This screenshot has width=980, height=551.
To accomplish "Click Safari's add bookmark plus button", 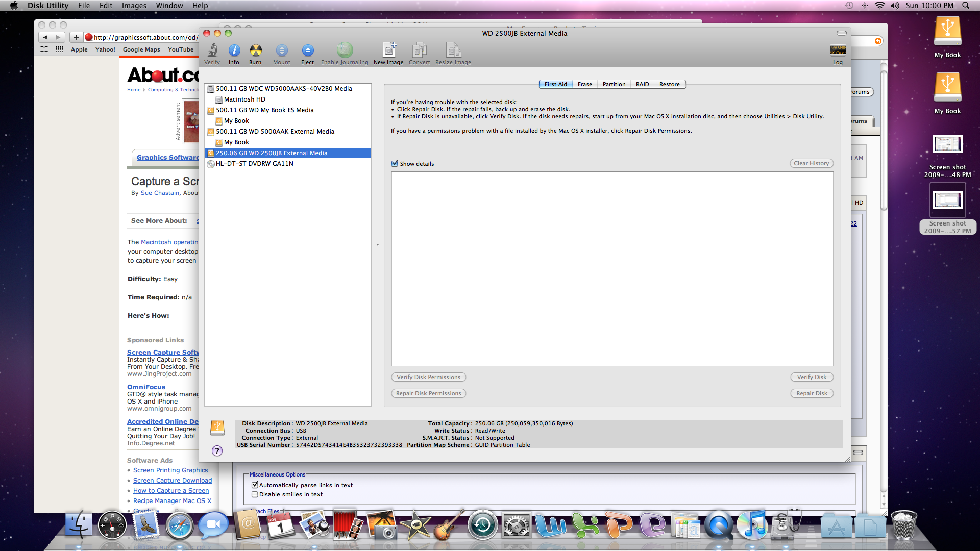I will [x=76, y=37].
